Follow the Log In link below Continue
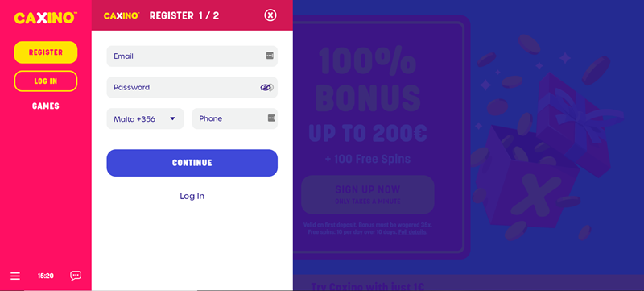Screen dimensions: 644x291 pyautogui.click(x=192, y=196)
